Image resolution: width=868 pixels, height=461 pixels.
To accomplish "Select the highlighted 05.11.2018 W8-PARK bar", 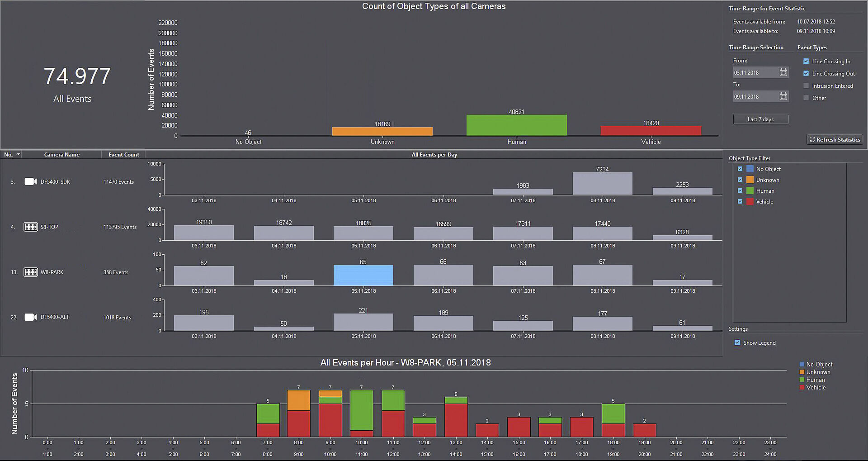I will (363, 275).
